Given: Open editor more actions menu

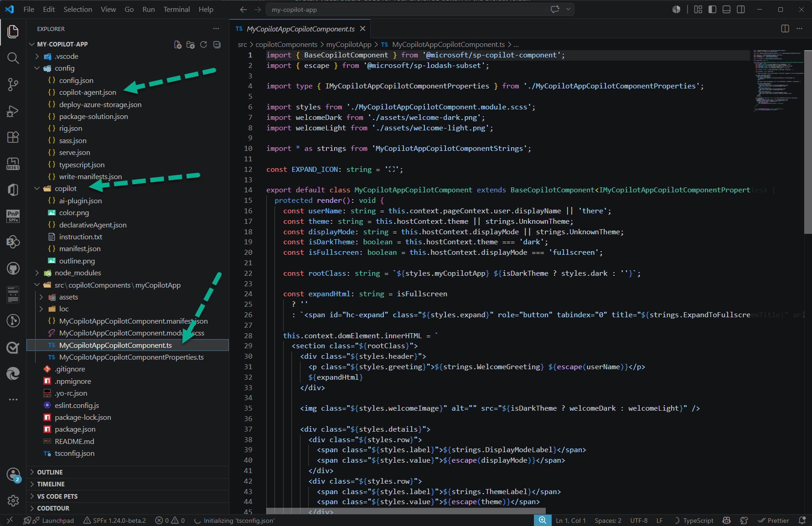Looking at the screenshot, I should 799,29.
